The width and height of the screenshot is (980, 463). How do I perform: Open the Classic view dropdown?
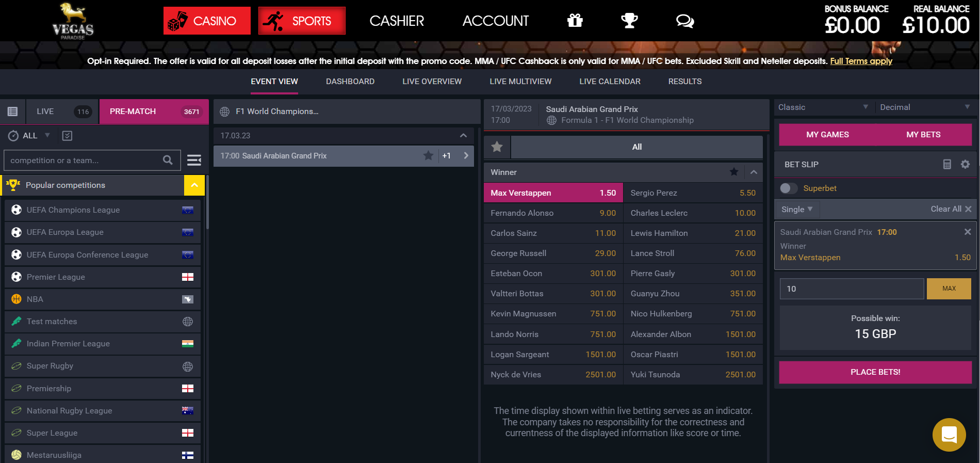point(823,107)
